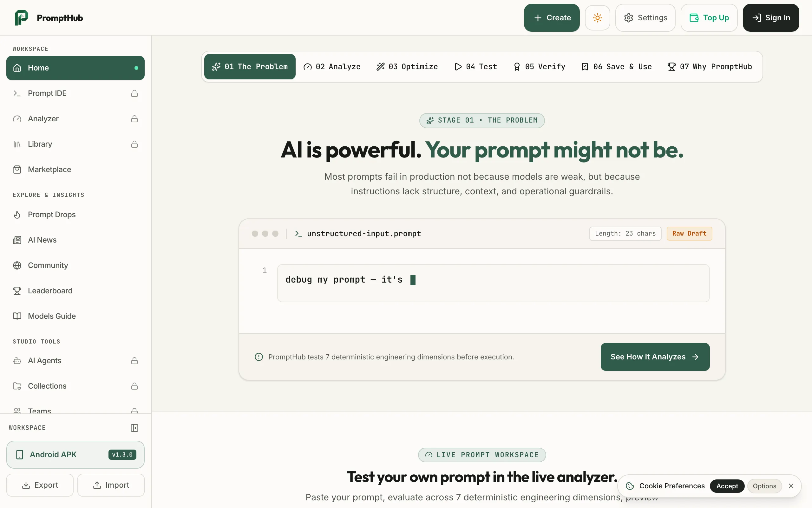Click the Sign In button
This screenshot has height=508, width=812.
[771, 17]
